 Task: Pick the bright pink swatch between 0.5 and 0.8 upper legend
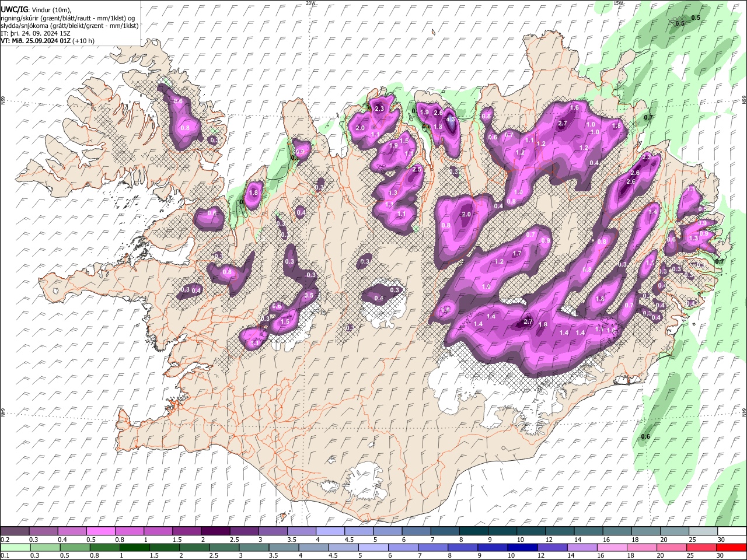(100, 531)
